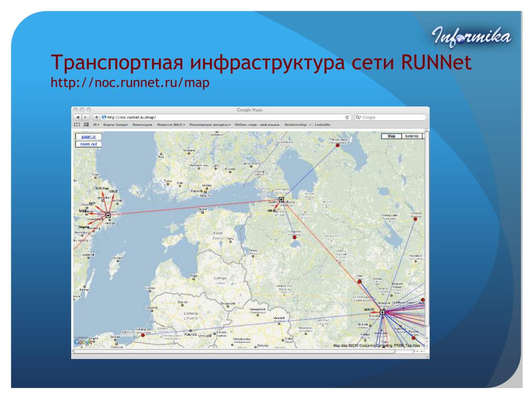Reload the page with the refresh icon
Viewport: 532px width, 399px height.
pos(347,117)
